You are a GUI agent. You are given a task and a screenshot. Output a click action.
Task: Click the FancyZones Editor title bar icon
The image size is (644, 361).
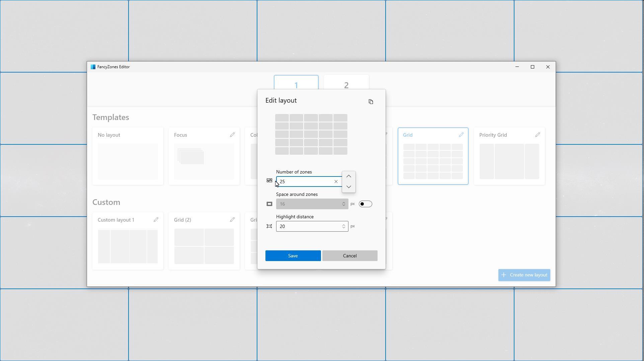coord(93,67)
